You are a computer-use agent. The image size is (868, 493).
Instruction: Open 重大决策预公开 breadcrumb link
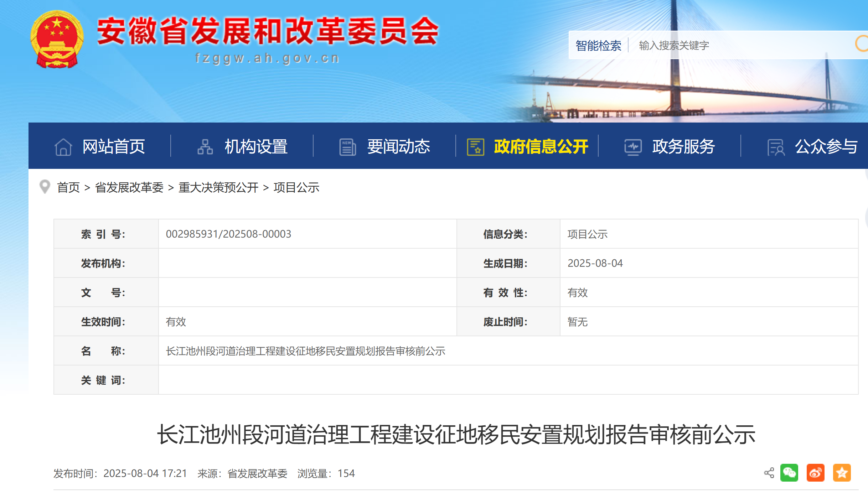tap(218, 187)
